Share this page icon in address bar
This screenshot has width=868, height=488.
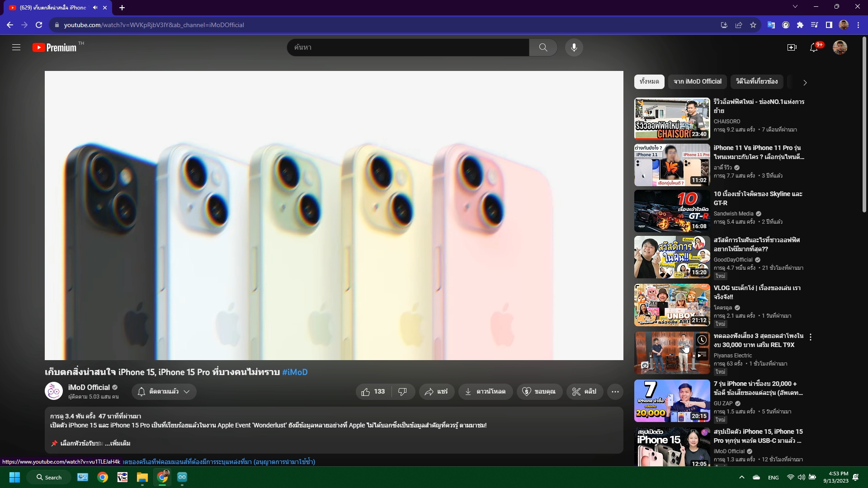pyautogui.click(x=739, y=25)
